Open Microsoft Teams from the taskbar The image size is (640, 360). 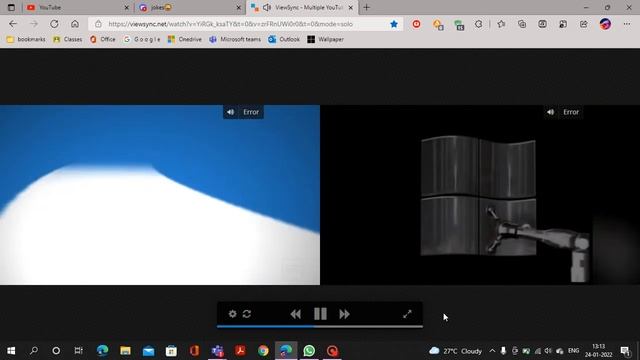pos(218,351)
